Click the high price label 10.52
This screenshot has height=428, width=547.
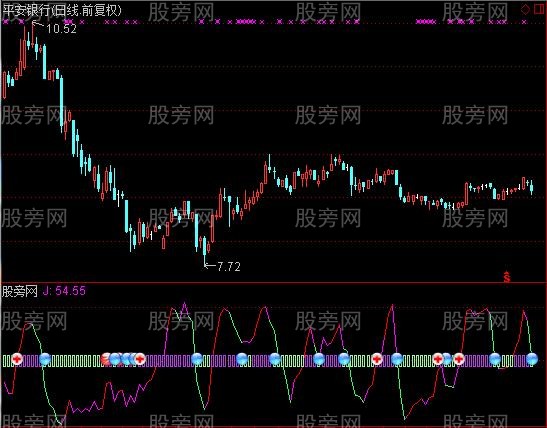tap(61, 29)
